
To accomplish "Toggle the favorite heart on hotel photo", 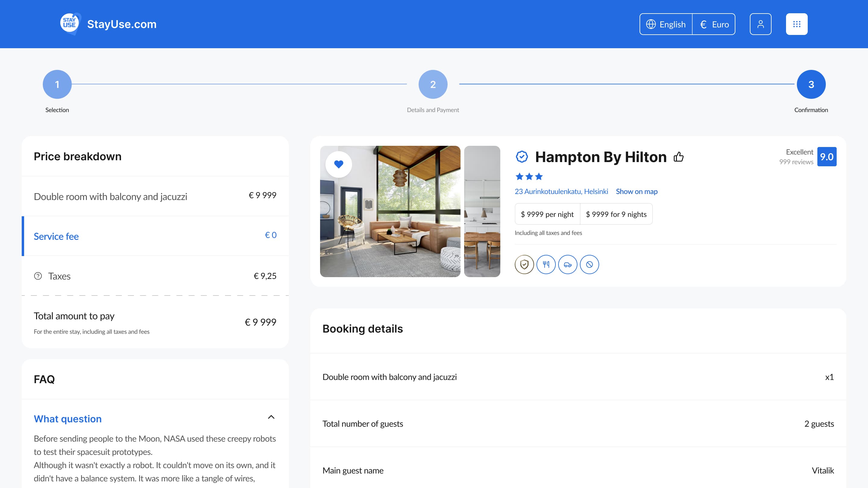I will [339, 164].
